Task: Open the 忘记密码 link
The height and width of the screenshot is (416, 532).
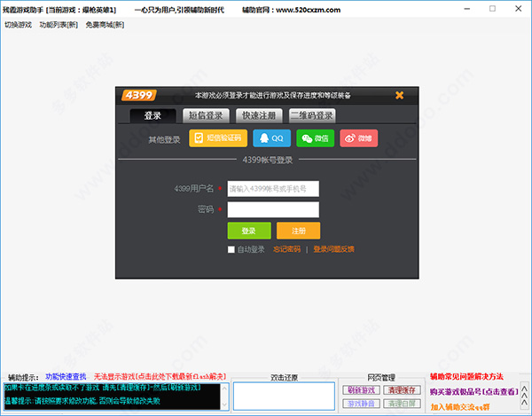Action: (286, 249)
